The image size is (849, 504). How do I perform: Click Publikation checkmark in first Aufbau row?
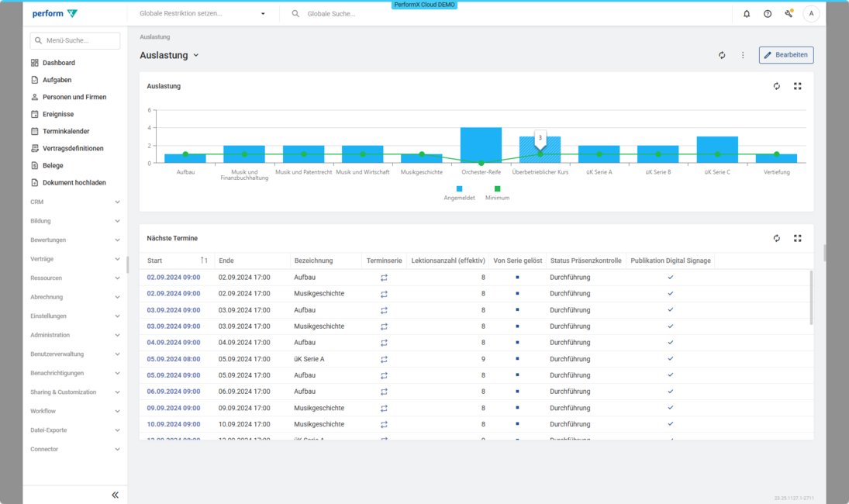point(671,277)
